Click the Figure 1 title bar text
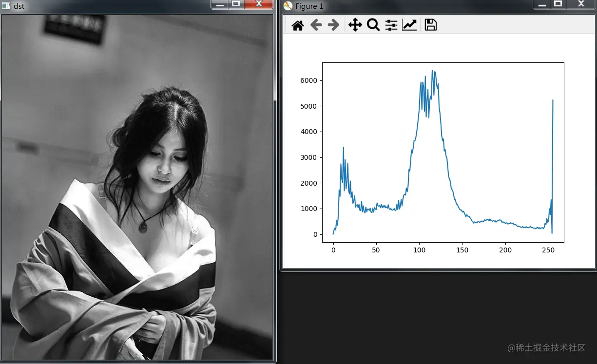Image resolution: width=597 pixels, height=364 pixels. tap(309, 6)
